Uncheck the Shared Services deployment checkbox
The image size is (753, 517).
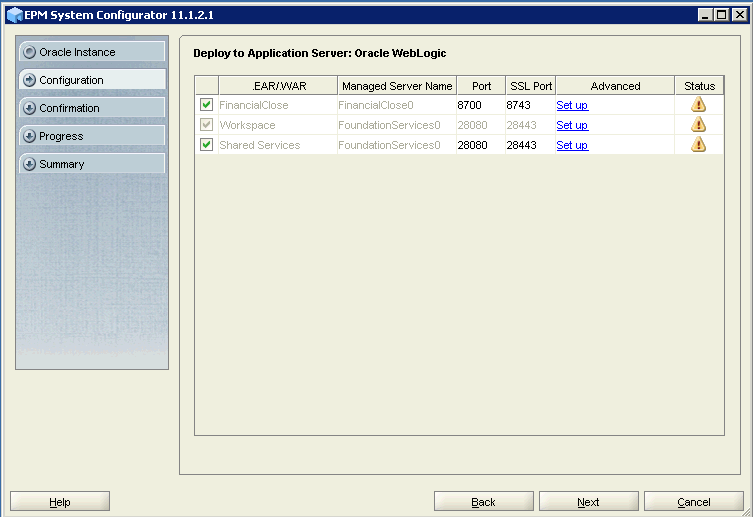(206, 144)
